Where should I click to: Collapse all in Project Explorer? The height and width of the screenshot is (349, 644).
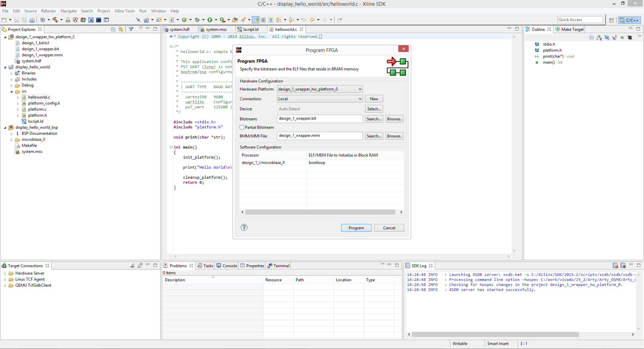(113, 29)
